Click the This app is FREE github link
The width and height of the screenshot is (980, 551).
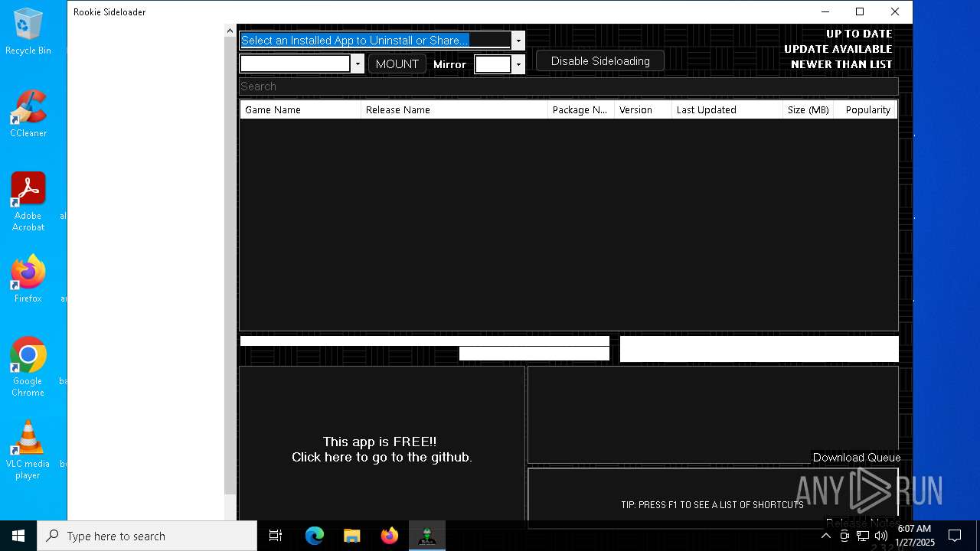(381, 449)
